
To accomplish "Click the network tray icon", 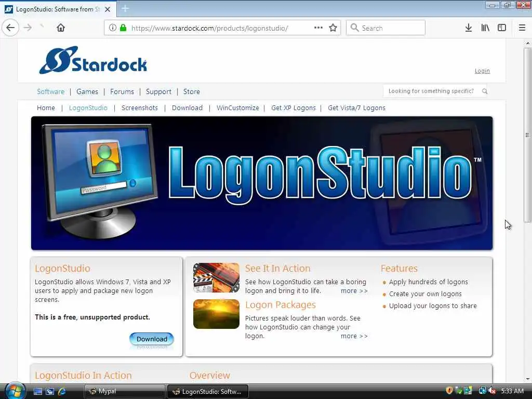I will pos(482,391).
